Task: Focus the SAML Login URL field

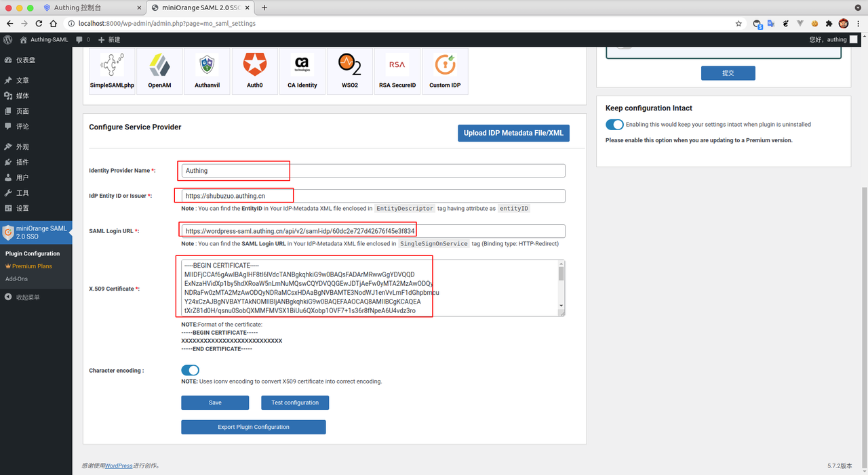Action: [x=373, y=231]
